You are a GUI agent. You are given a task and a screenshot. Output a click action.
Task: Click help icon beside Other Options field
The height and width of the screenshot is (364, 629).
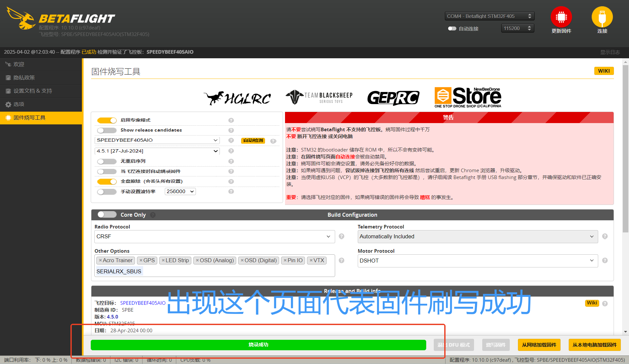(341, 261)
